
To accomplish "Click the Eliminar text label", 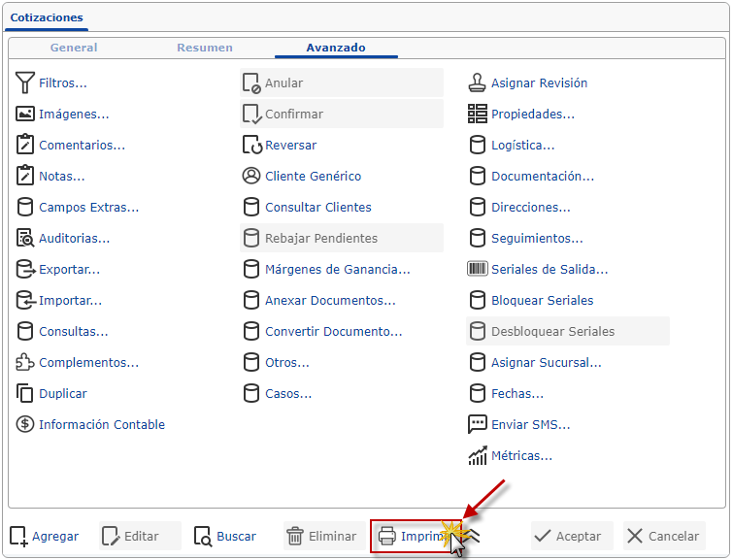I will click(x=332, y=536).
